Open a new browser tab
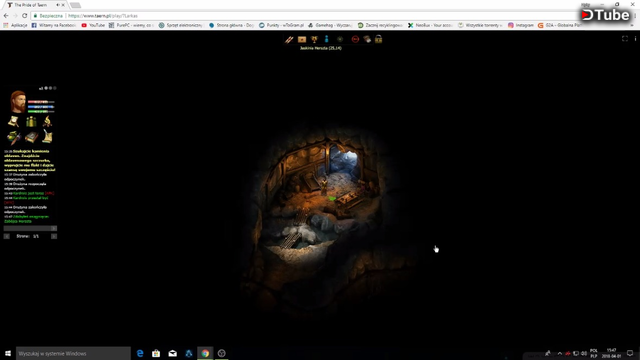Screen dimensions: 640x360 (x=75, y=5)
